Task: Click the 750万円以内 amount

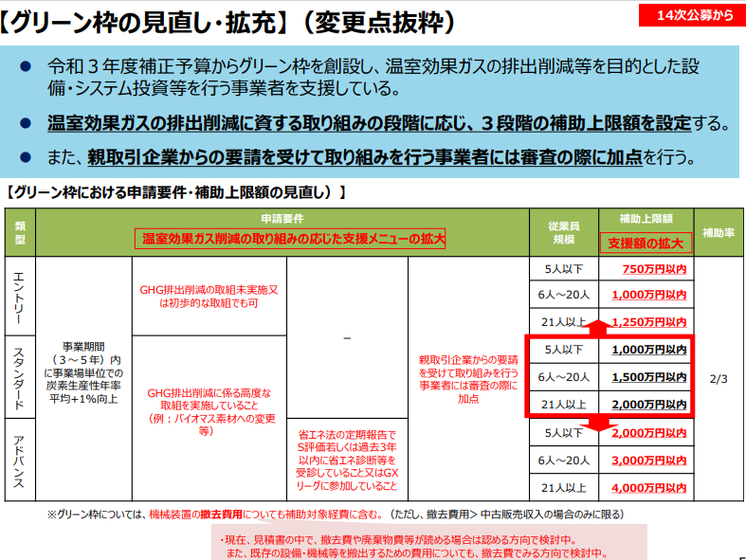Action: 653,269
